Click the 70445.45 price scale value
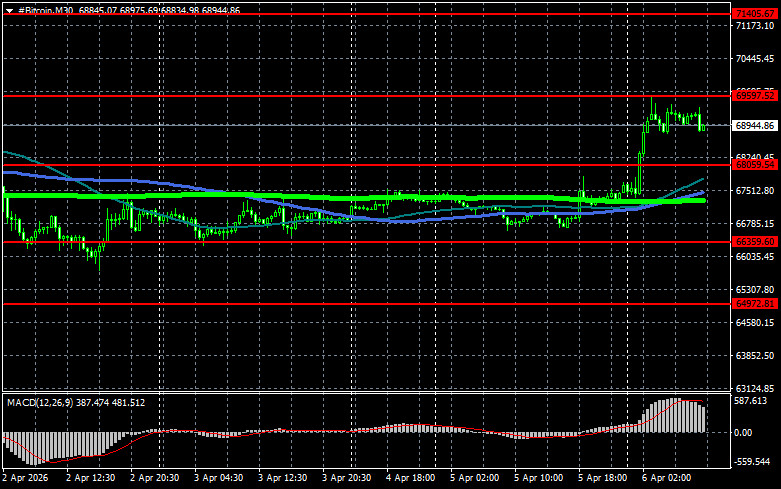Image resolution: width=781 pixels, height=489 pixels. [x=752, y=59]
